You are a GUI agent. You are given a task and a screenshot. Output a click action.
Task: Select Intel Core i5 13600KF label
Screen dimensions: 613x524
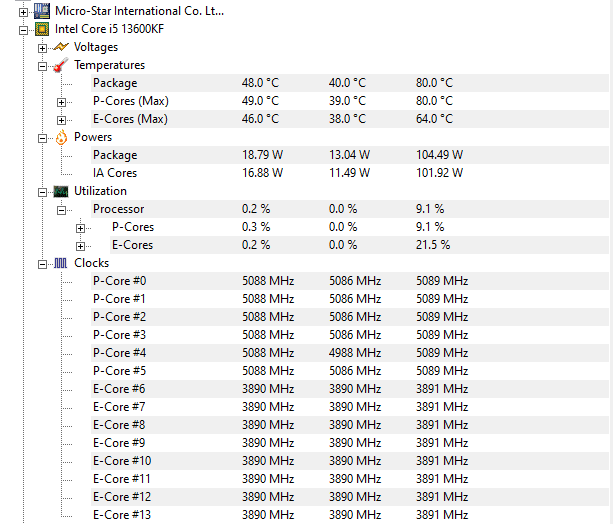point(109,29)
